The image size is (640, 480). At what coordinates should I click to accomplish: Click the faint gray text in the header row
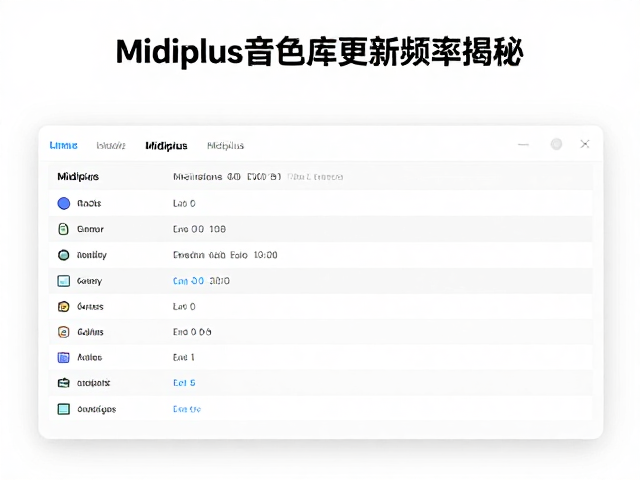(x=315, y=177)
